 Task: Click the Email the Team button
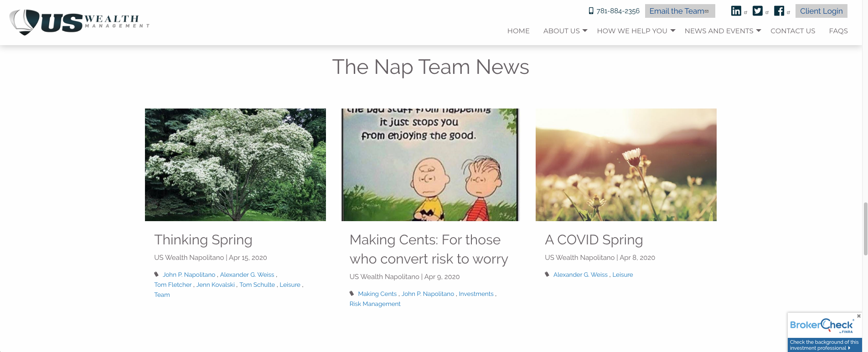pyautogui.click(x=680, y=11)
